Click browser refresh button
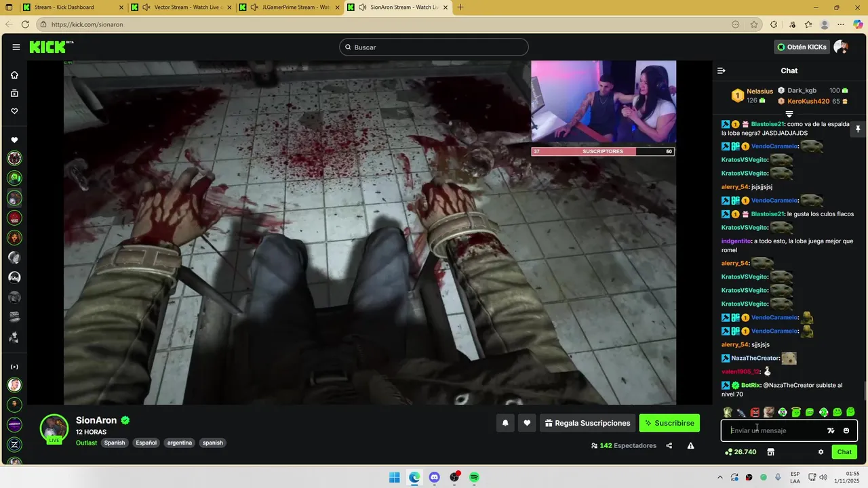This screenshot has width=868, height=488. pos(25,24)
